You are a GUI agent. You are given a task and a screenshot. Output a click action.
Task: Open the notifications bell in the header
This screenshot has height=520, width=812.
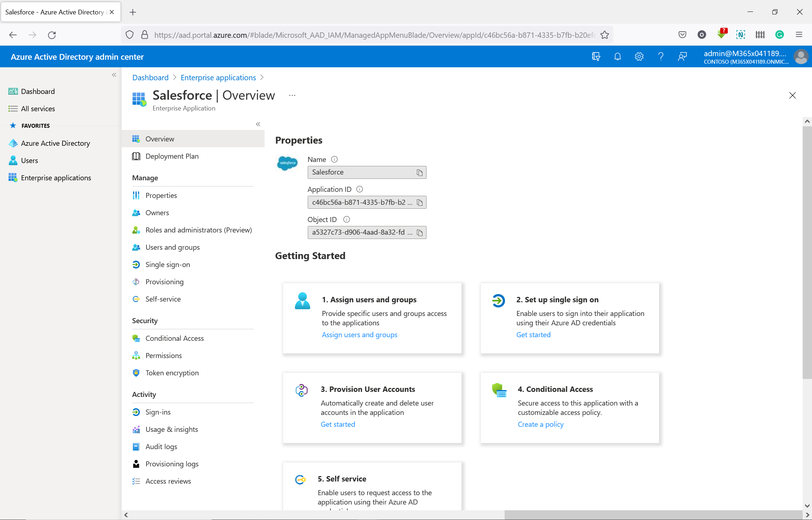(618, 56)
